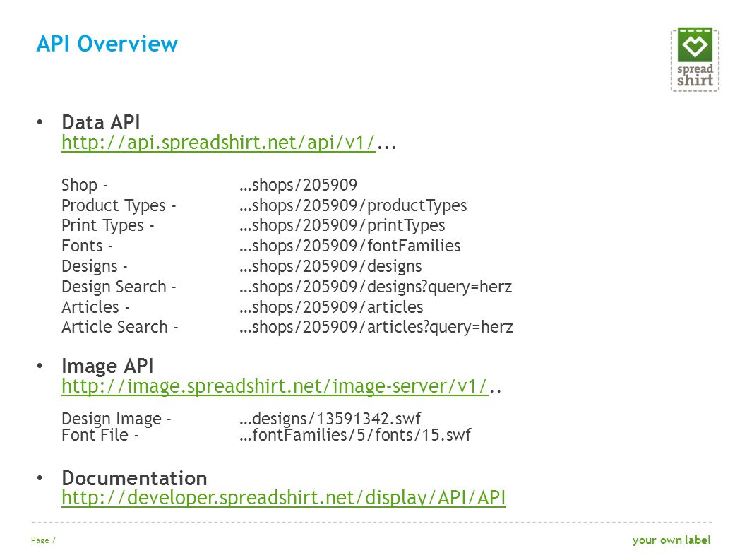The height and width of the screenshot is (560, 747).
Task: Select the 'Product Types -' label
Action: [119, 205]
